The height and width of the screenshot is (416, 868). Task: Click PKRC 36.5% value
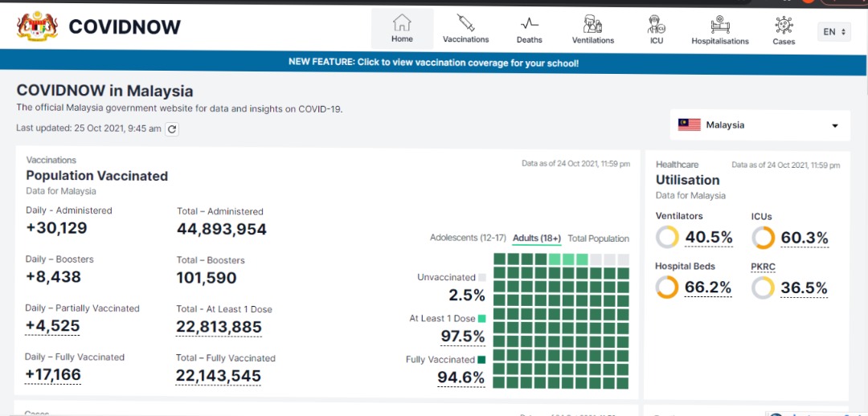click(x=804, y=288)
